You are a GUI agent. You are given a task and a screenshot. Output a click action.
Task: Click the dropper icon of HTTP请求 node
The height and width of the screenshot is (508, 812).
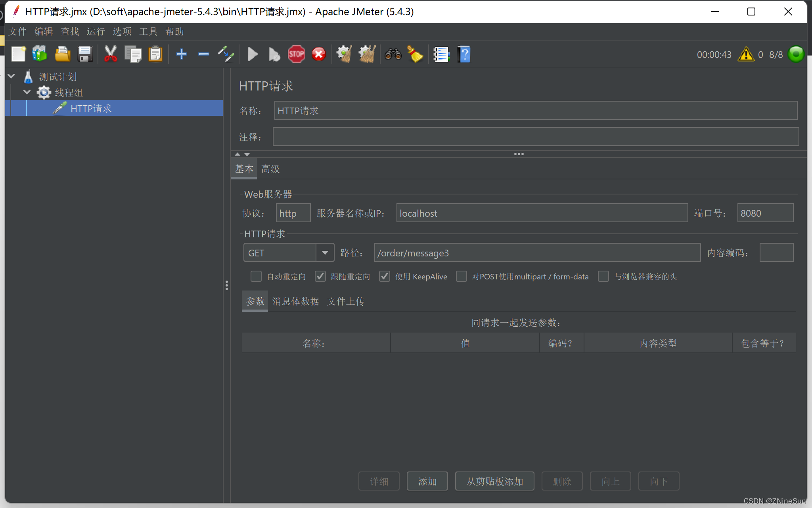click(60, 108)
